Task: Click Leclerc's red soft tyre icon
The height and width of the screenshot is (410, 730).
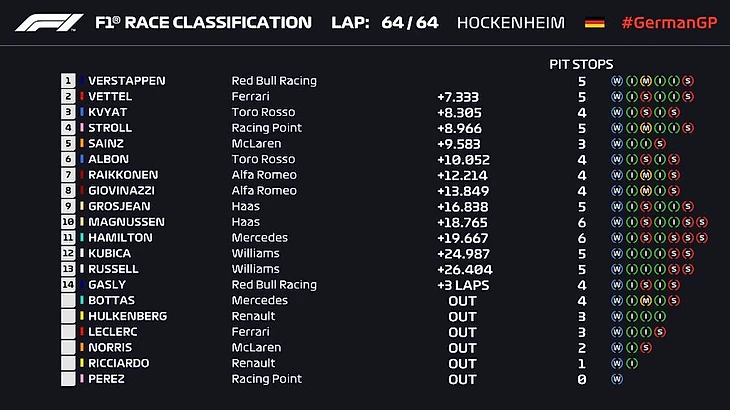Action: pos(659,332)
